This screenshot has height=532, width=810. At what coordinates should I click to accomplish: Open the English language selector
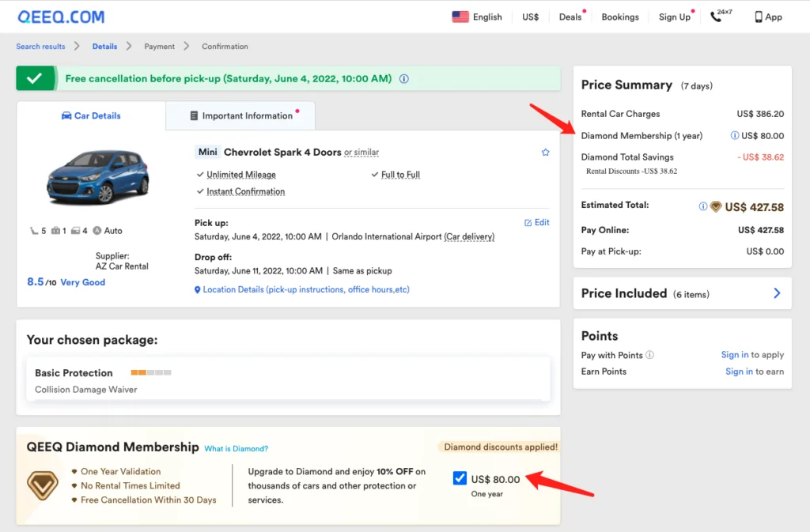pos(487,17)
